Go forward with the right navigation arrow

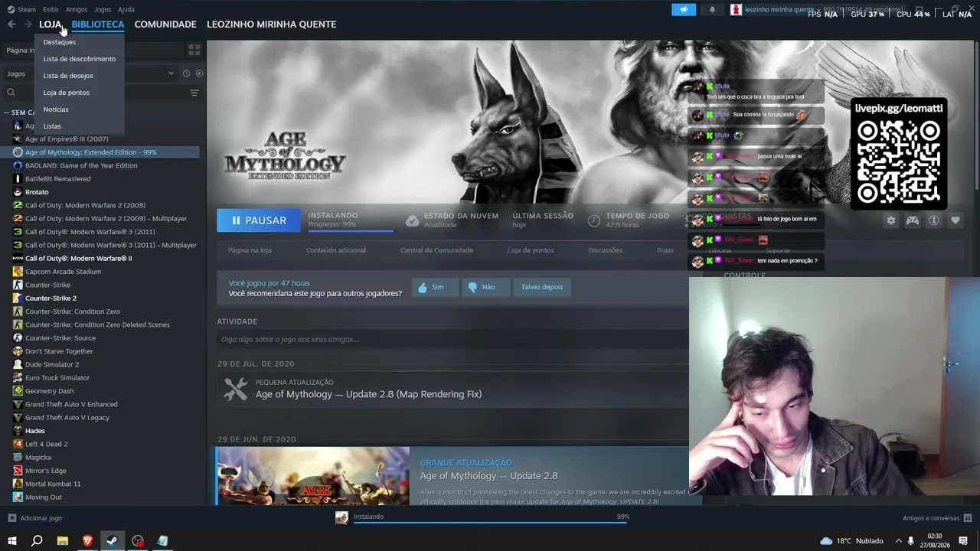[28, 24]
